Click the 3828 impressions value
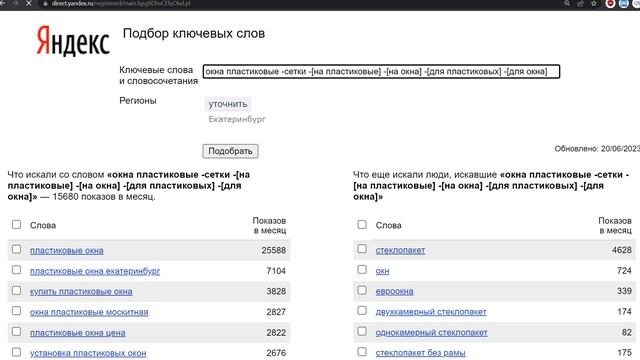This screenshot has width=640, height=360. [276, 291]
